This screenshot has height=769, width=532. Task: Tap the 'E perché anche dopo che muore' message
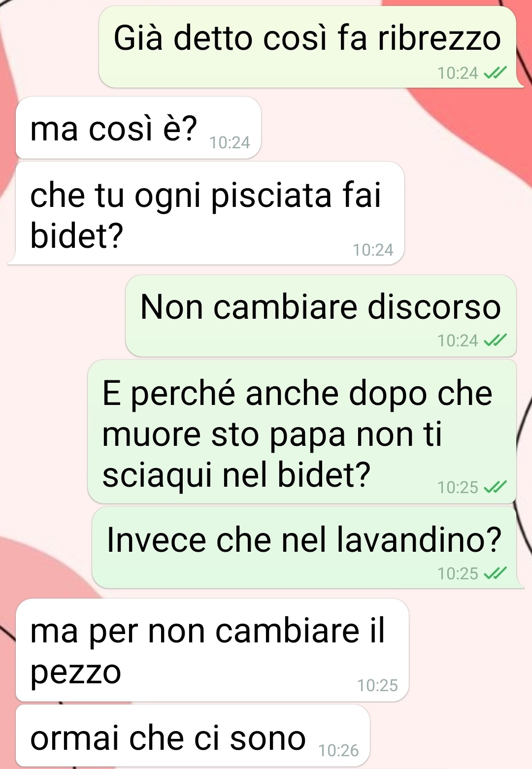[302, 432]
